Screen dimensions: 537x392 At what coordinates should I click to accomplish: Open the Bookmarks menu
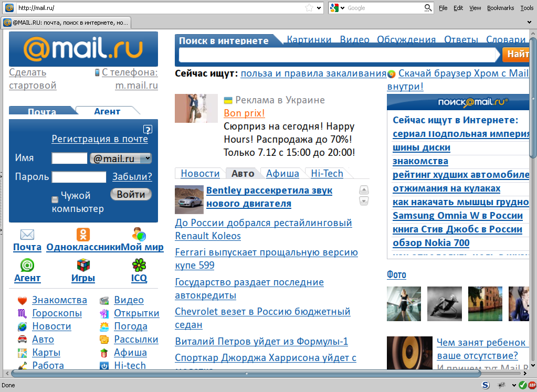pos(500,8)
